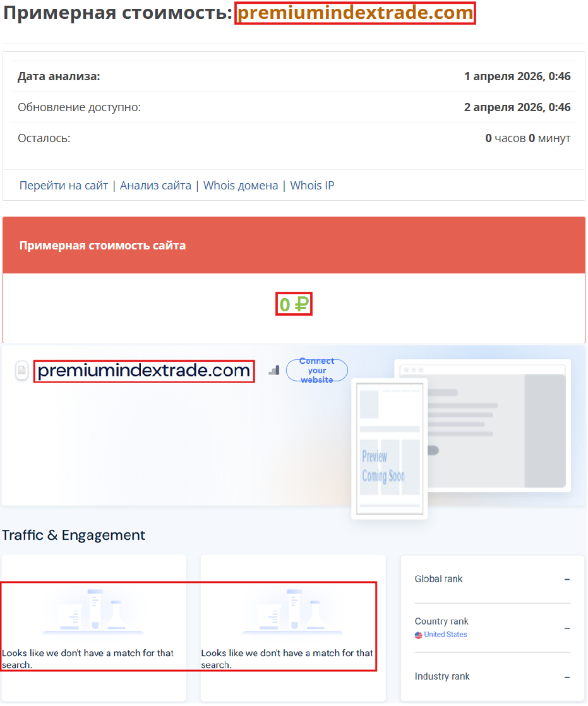Click the magnifying flask illustration in the first Traffic panel
588x706 pixels.
tap(93, 611)
